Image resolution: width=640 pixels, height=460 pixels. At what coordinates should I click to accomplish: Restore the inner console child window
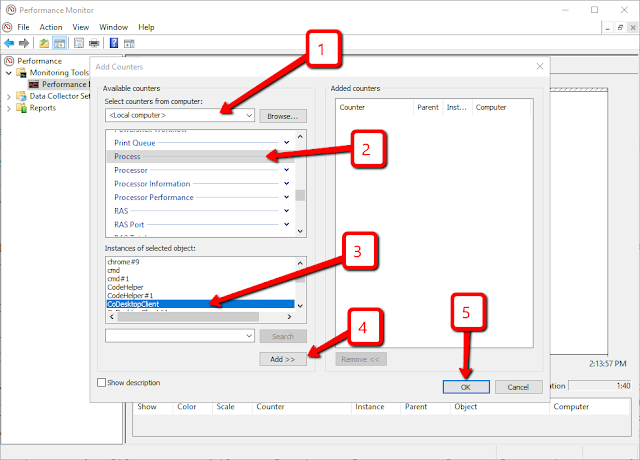click(x=620, y=27)
